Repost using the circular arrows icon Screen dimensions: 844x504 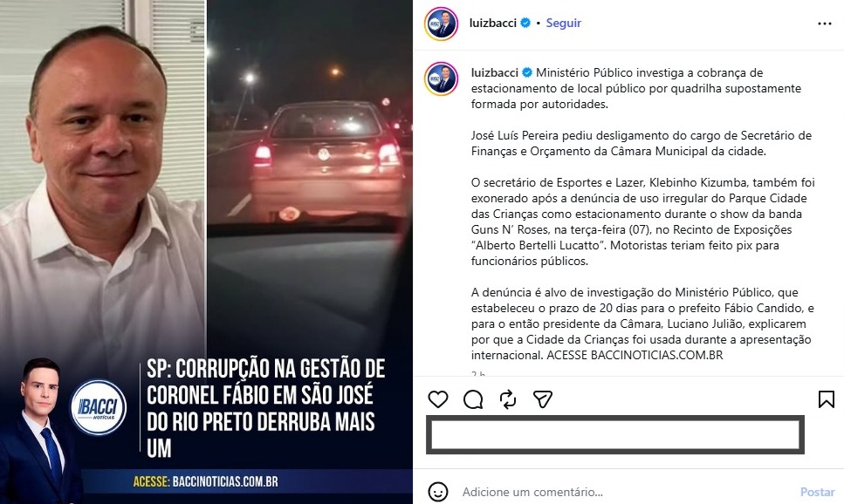508,399
